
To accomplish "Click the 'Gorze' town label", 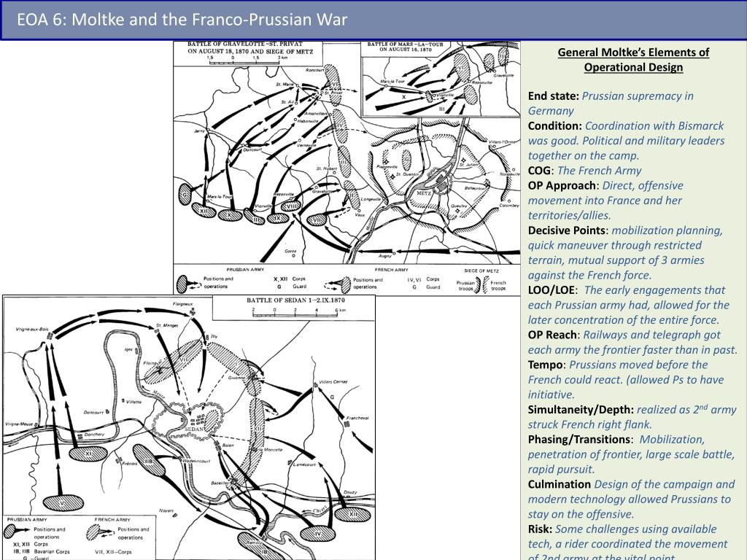I will (290, 251).
